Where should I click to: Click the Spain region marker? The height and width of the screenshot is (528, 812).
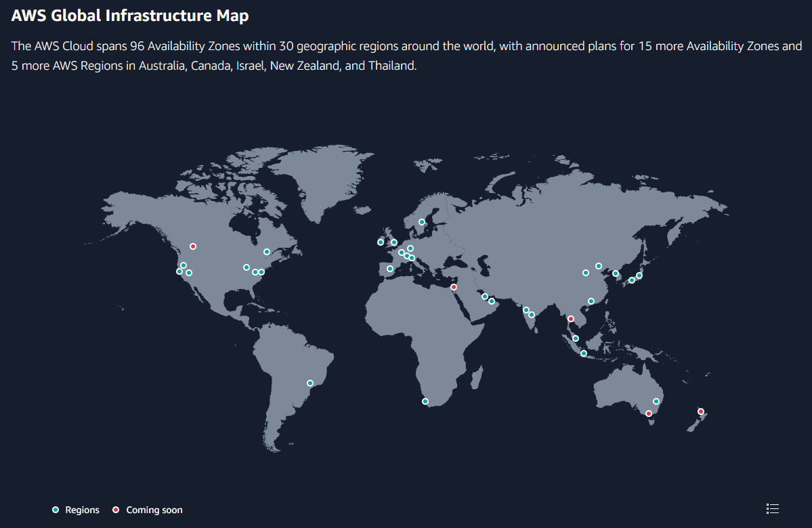390,269
